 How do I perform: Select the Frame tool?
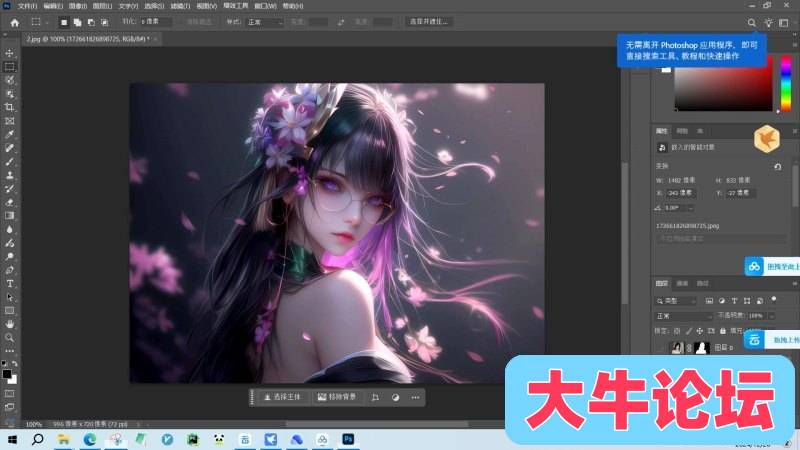tap(9, 121)
